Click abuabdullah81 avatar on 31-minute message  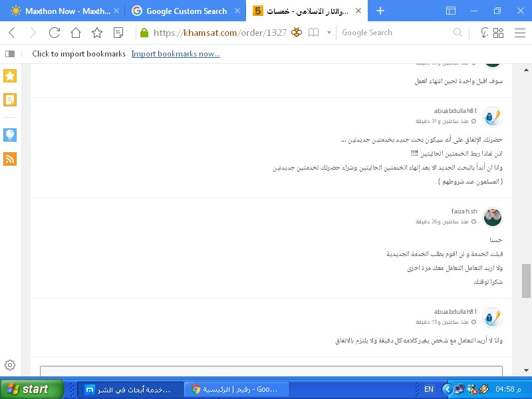tap(493, 117)
